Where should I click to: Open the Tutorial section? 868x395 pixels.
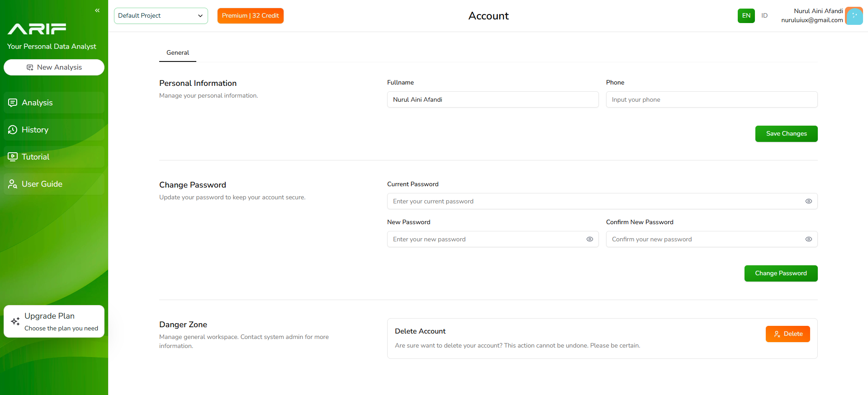pyautogui.click(x=54, y=157)
